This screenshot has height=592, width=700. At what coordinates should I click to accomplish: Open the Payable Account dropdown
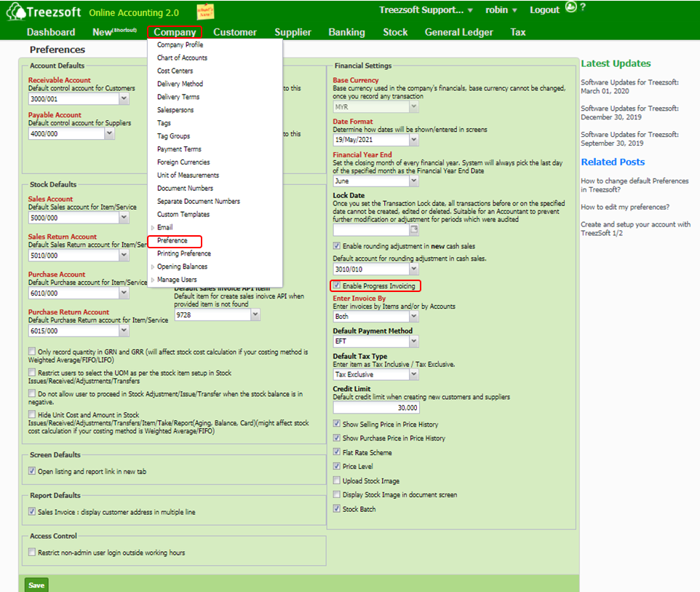(109, 133)
